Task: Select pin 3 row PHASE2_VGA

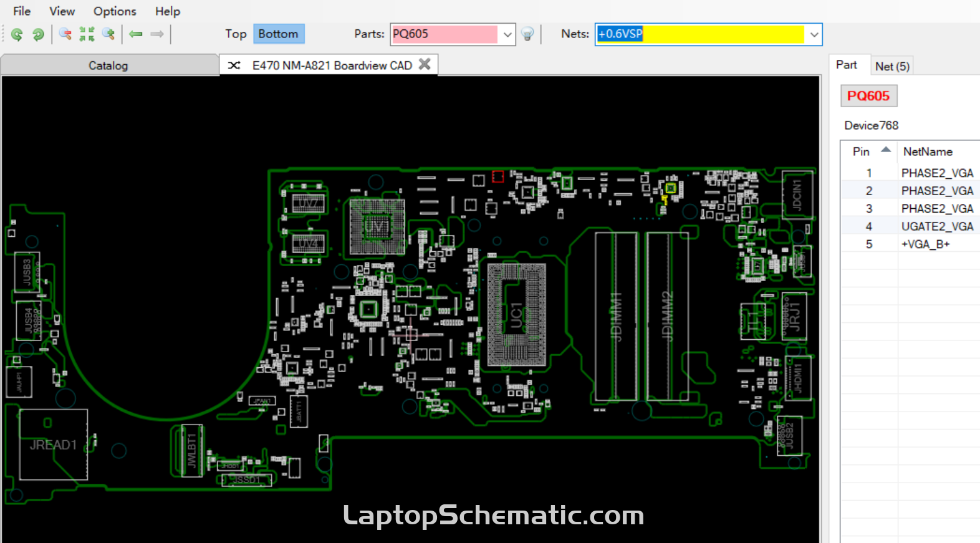Action: coord(910,208)
